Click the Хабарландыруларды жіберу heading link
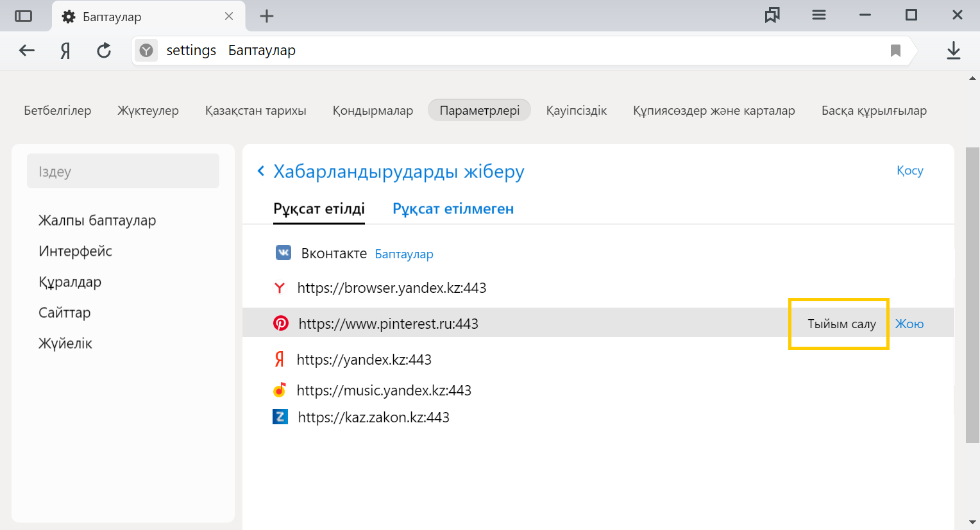Viewport: 980px width, 530px height. (399, 171)
